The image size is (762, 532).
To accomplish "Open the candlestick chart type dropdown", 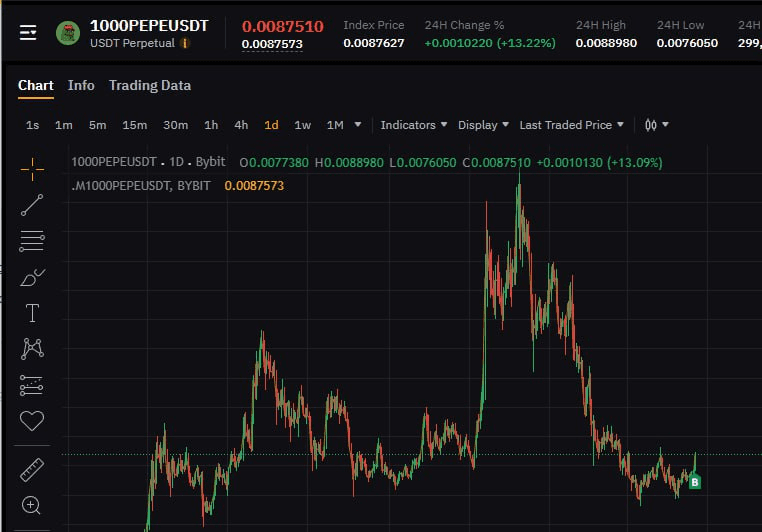I will pyautogui.click(x=656, y=125).
